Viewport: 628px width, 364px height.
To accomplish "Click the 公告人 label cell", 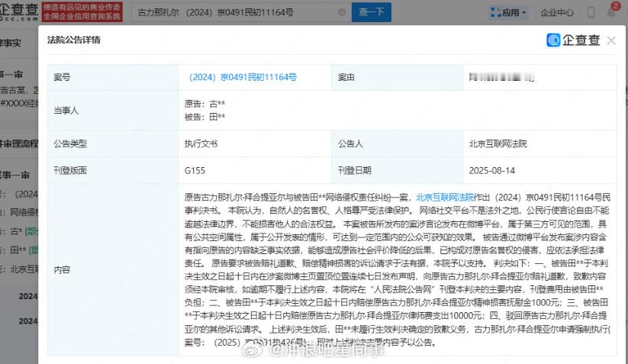I will click(397, 143).
